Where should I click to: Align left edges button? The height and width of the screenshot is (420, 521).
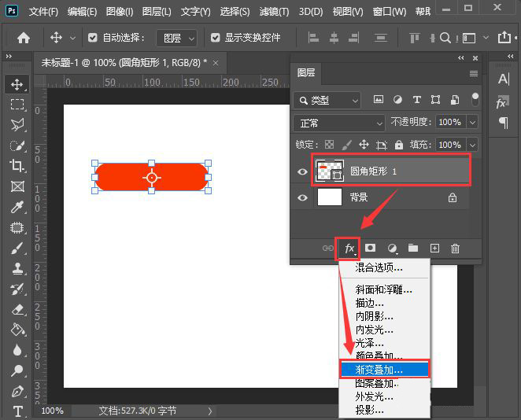pos(313,38)
